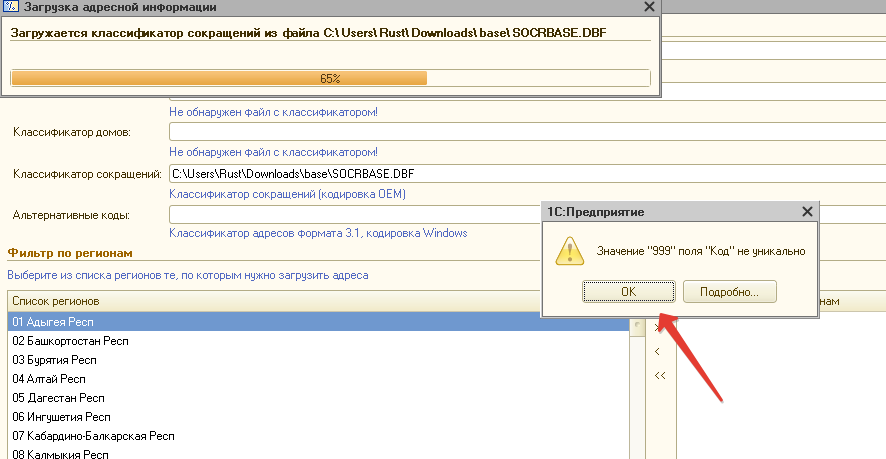Select region 02 Башкортостан Респ
Viewport: 886px width, 459px height.
pyautogui.click(x=319, y=341)
